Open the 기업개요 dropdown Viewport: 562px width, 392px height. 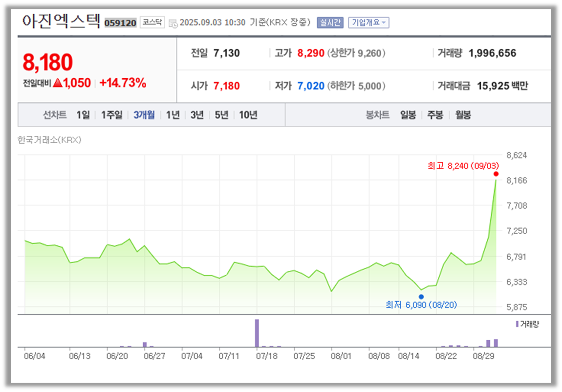[368, 22]
